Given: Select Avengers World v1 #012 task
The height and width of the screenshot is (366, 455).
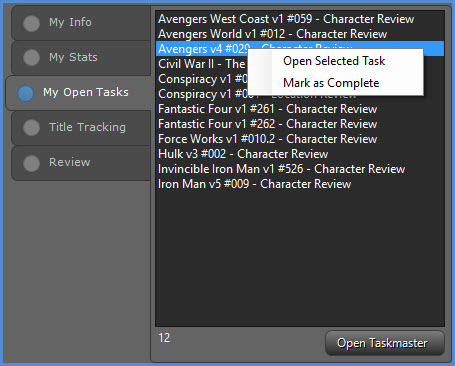Looking at the screenshot, I should click(300, 34).
